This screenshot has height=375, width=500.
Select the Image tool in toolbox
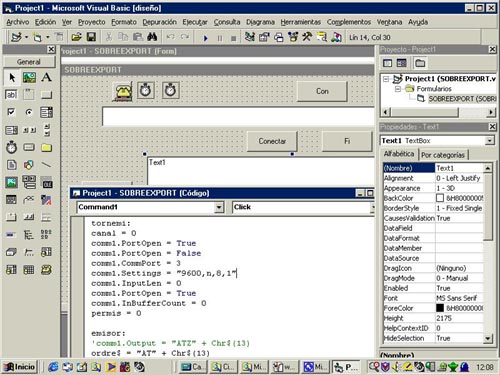click(12, 182)
